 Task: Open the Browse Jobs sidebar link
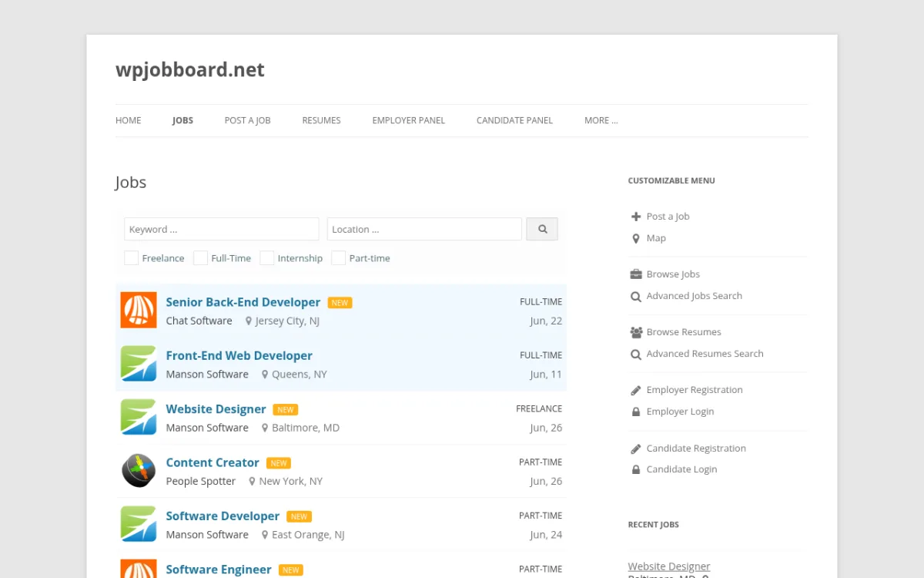click(x=673, y=274)
